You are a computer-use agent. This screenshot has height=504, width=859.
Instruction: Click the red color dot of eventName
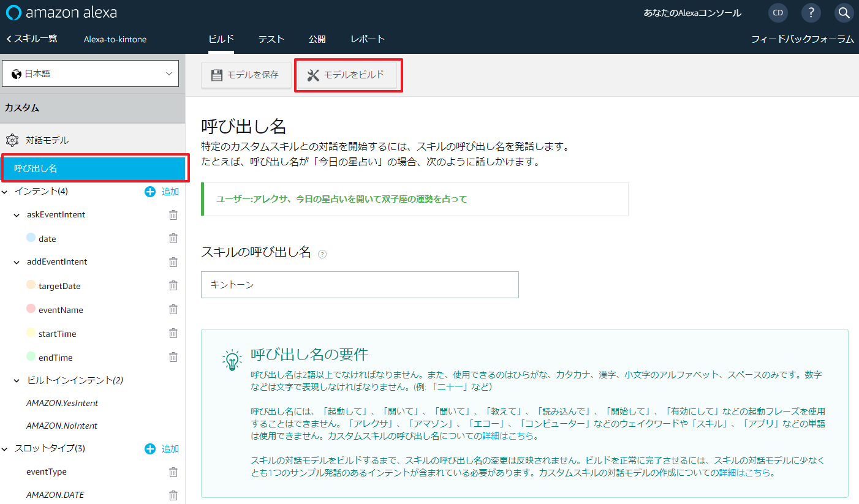31,309
